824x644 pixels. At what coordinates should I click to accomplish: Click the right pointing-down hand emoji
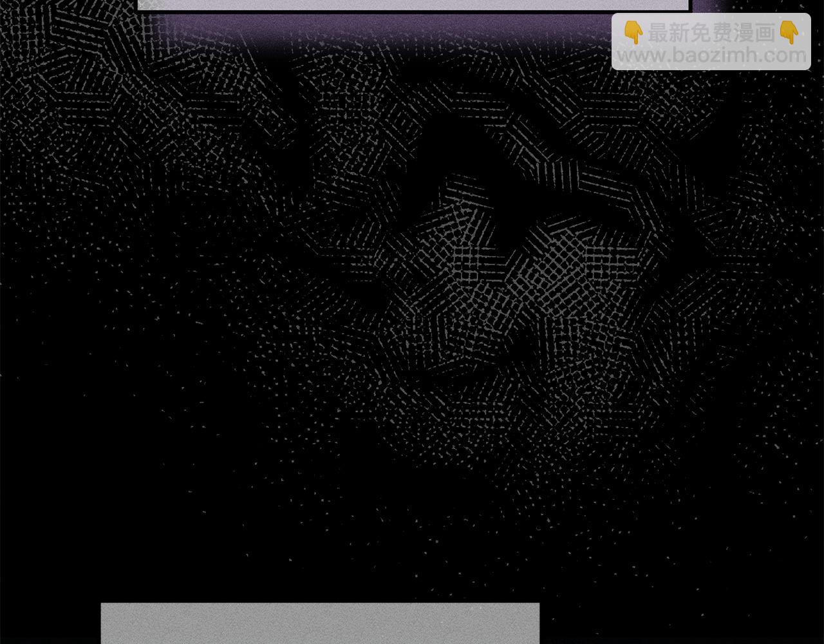[789, 33]
